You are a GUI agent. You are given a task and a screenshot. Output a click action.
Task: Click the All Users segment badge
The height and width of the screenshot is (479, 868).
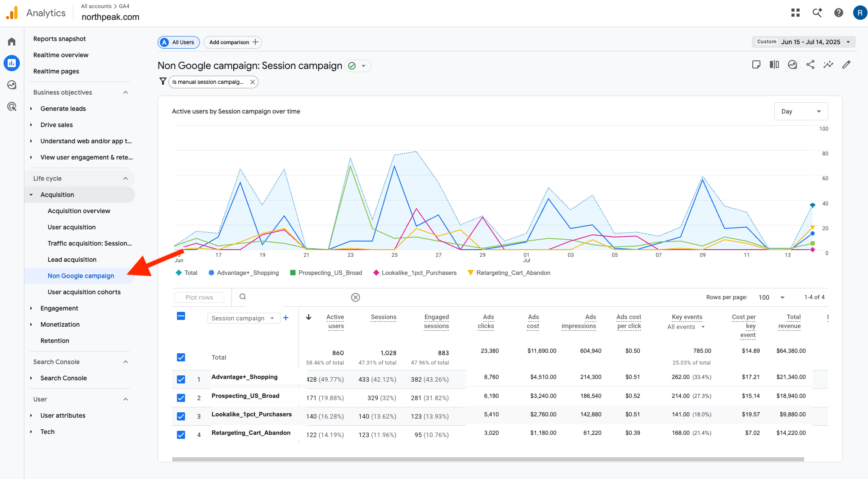pyautogui.click(x=179, y=42)
